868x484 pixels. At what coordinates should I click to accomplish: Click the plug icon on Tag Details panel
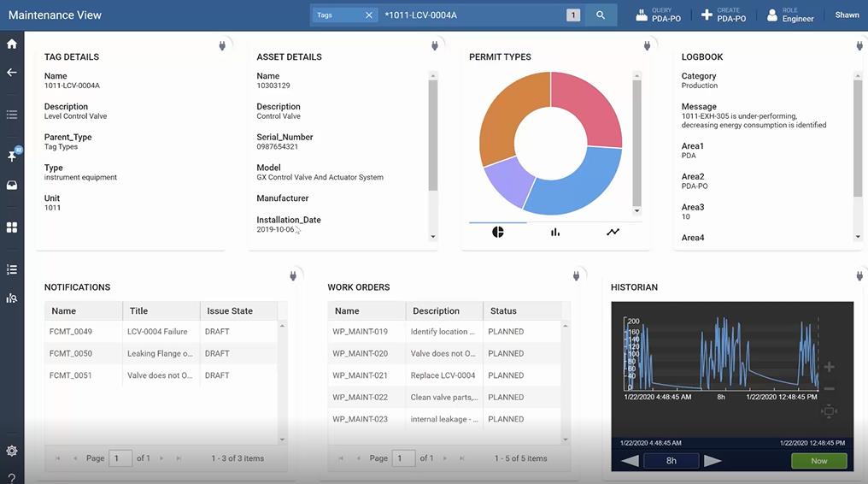[222, 45]
